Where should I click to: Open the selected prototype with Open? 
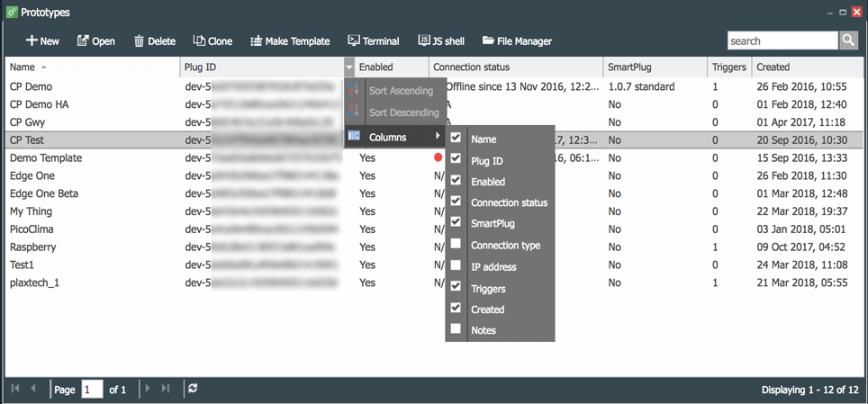(x=95, y=41)
